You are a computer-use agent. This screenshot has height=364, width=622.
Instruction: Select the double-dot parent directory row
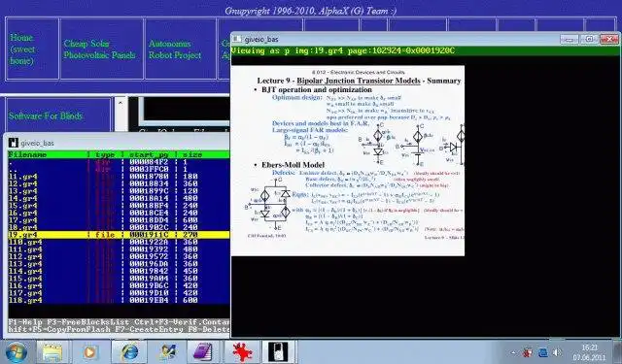(x=119, y=169)
